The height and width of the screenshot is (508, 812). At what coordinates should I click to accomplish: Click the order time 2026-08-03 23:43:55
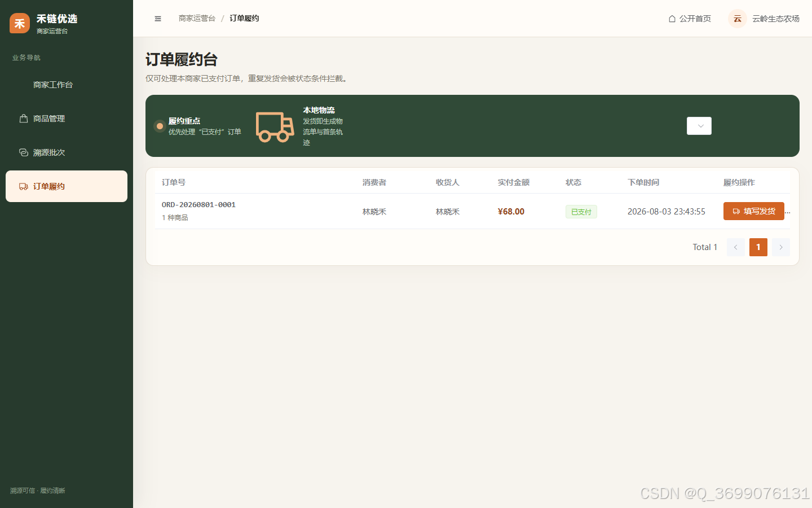pyautogui.click(x=667, y=212)
